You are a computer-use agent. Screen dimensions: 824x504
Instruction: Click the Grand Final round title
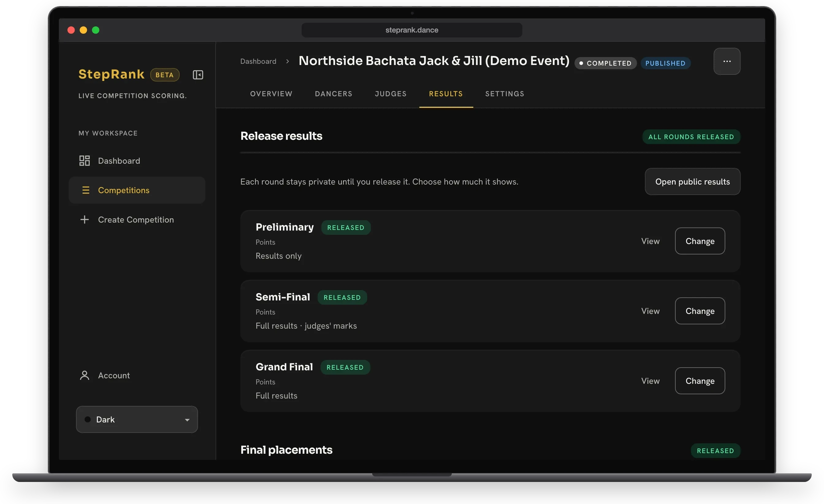click(x=284, y=367)
